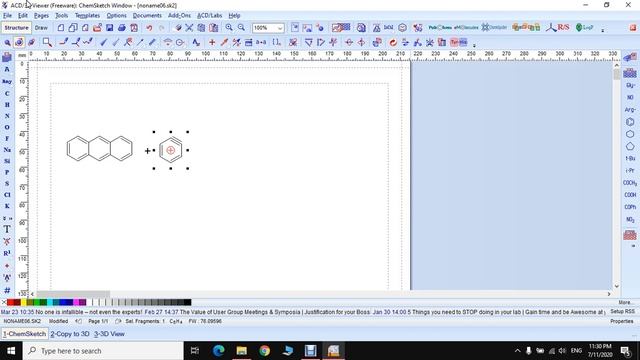The width and height of the screenshot is (640, 360).
Task: Pick the cyan color swatch in palette
Action: [50, 302]
